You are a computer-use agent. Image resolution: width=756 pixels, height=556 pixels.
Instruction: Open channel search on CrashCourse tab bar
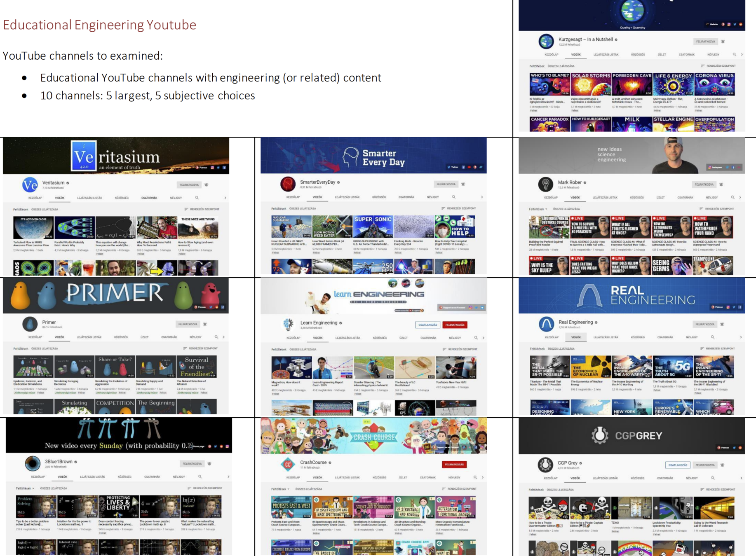tap(475, 477)
